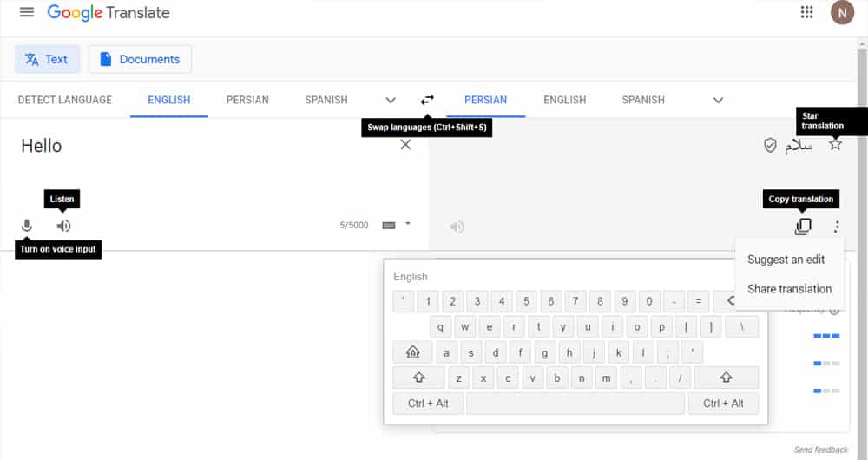868x460 pixels.
Task: Tap the 0 key on virtual keyboard
Action: [648, 301]
